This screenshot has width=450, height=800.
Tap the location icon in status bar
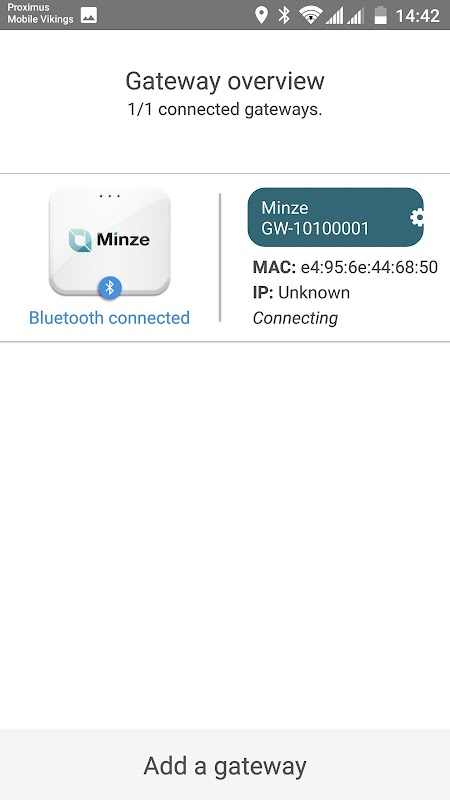[261, 15]
